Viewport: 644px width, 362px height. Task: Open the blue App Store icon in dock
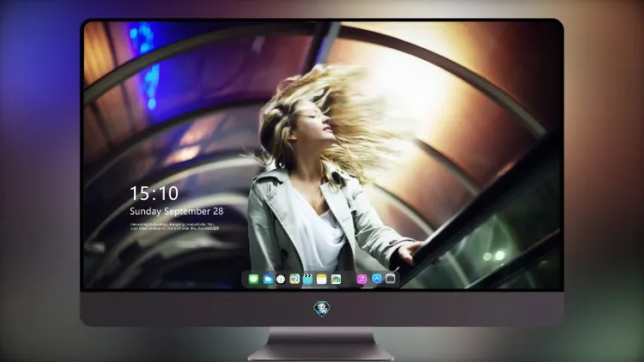pos(377,279)
